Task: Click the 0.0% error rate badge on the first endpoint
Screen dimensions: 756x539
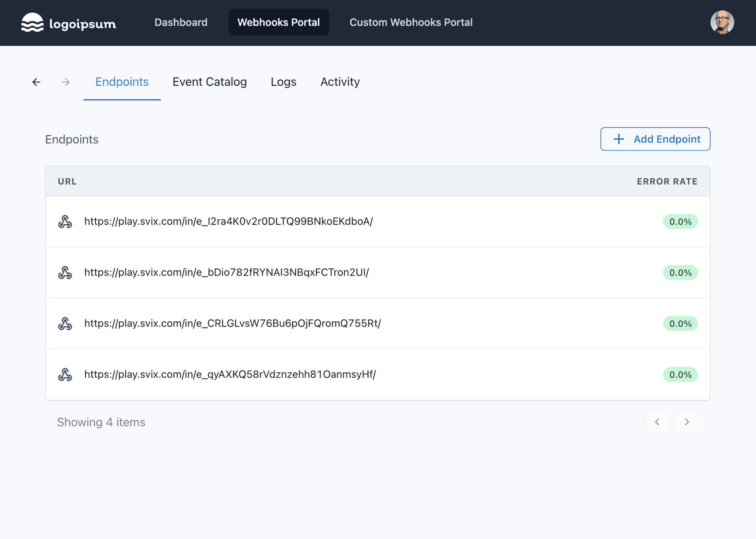Action: tap(680, 221)
